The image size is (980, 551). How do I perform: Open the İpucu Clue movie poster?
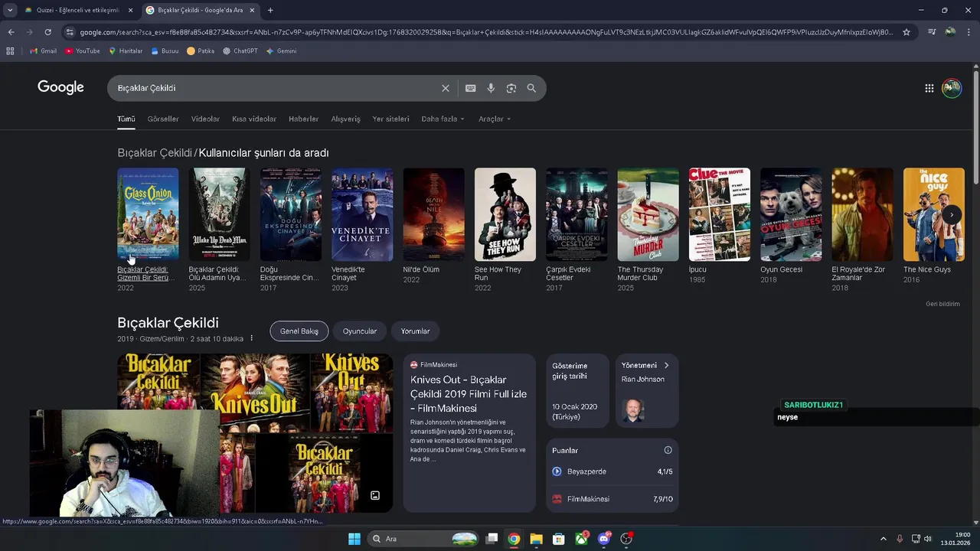pos(720,214)
